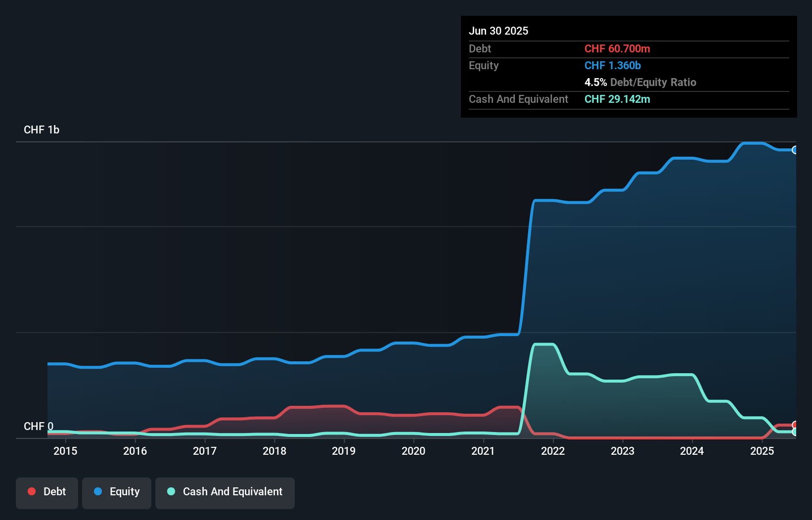Click the Jun 30 2025 tooltip date
Image resolution: width=812 pixels, height=520 pixels.
498,31
